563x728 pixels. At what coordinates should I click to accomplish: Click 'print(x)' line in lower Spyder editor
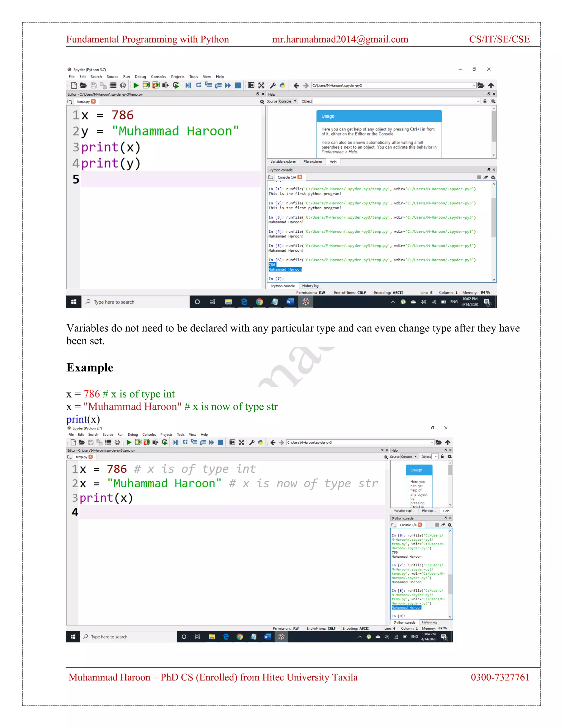point(106,498)
